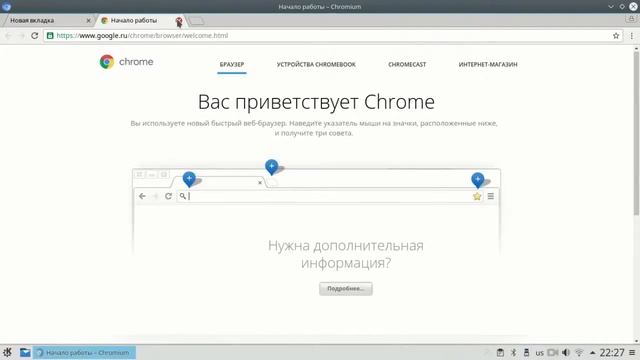This screenshot has width=640, height=360.
Task: Open the volume tray icon
Action: (x=566, y=353)
